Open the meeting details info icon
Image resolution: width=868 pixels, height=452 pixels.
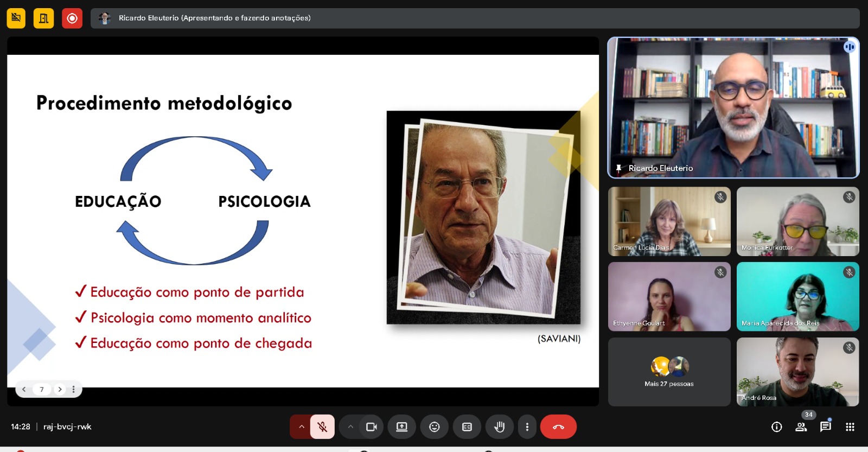click(x=776, y=427)
